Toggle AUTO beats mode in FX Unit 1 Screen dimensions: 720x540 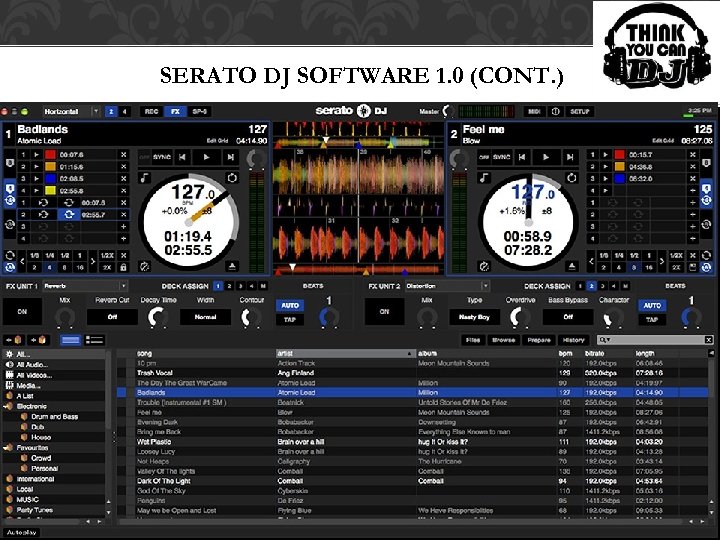click(x=290, y=305)
